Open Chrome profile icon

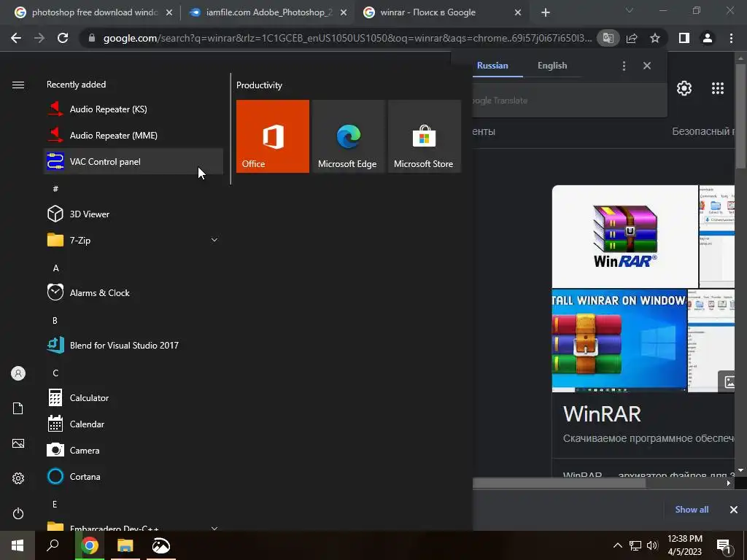click(708, 38)
